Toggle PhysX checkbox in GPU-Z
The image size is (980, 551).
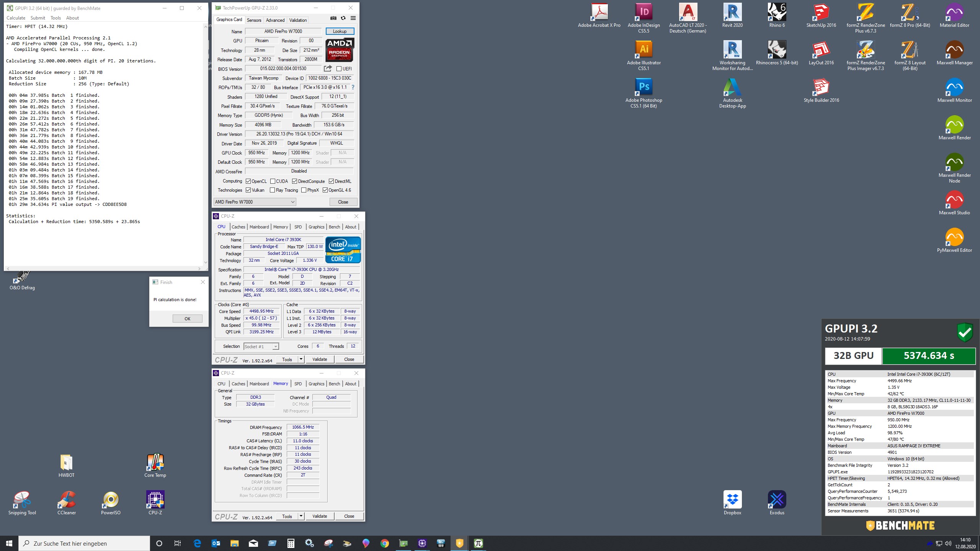coord(304,190)
